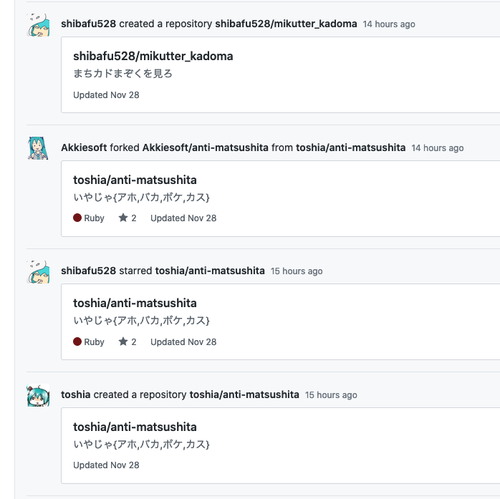Screen dimensions: 500x499
Task: Click shibafu528's avatar on the starred event
Action: (38, 272)
